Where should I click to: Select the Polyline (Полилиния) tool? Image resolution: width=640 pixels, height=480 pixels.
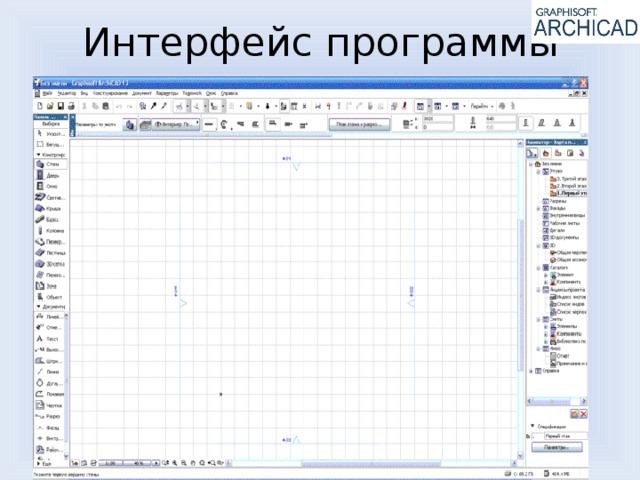pos(51,394)
